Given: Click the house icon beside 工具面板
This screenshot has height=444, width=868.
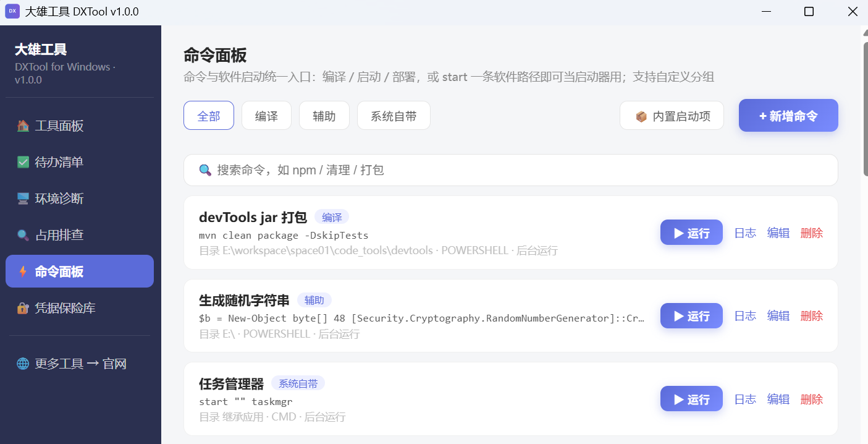Looking at the screenshot, I should tap(23, 126).
